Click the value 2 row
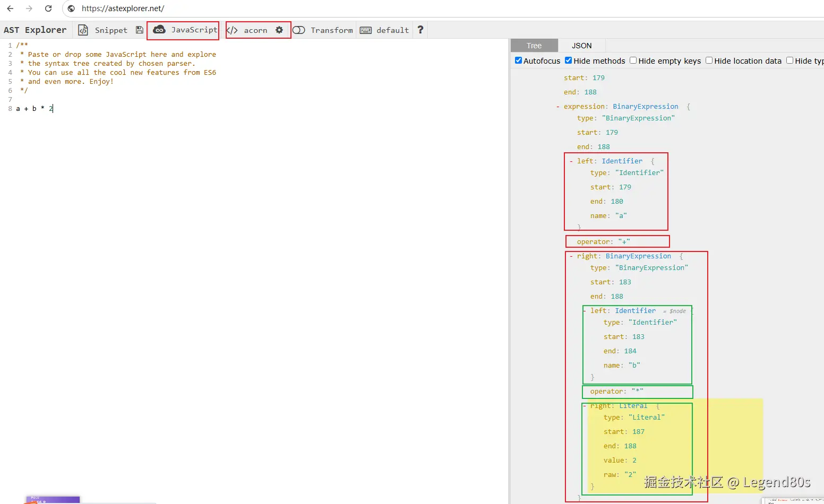This screenshot has width=824, height=504. [x=620, y=460]
